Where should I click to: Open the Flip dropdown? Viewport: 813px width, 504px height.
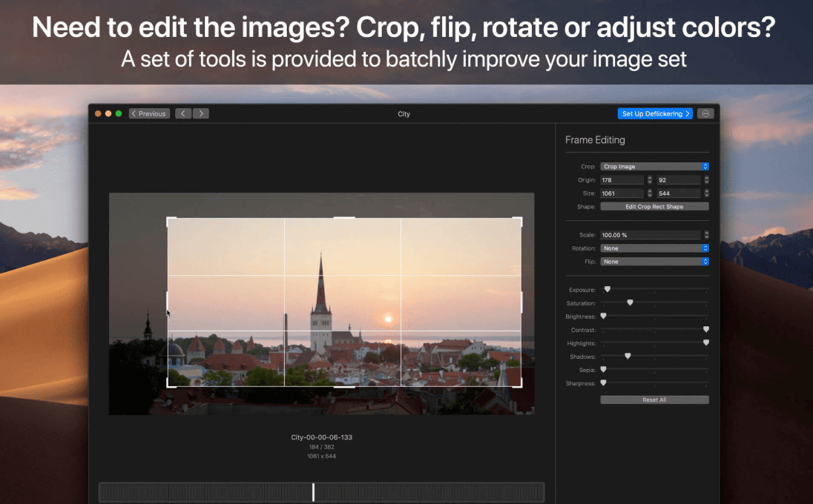[x=654, y=262]
